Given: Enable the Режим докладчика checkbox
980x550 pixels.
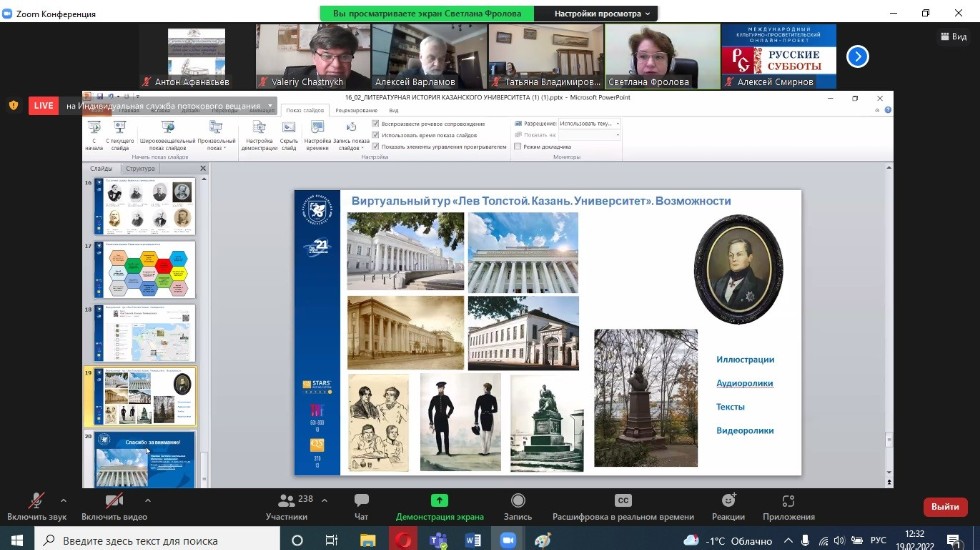Looking at the screenshot, I should (x=517, y=146).
